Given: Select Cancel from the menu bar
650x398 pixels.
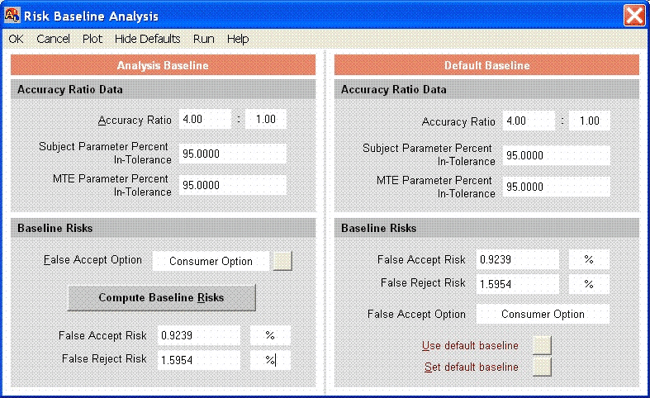Looking at the screenshot, I should click(x=53, y=39).
